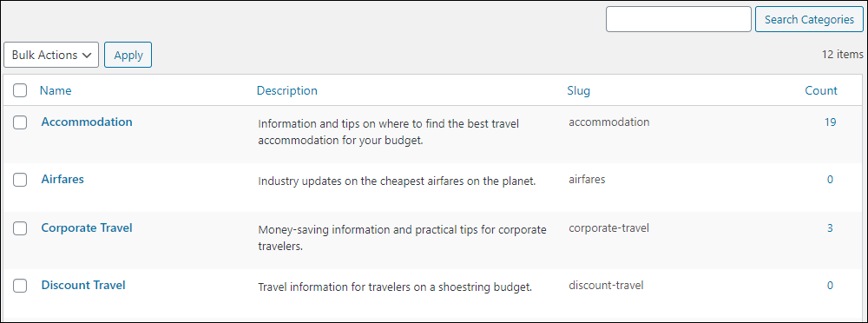
Task: Open the Bulk Actions dropdown
Action: pos(51,55)
